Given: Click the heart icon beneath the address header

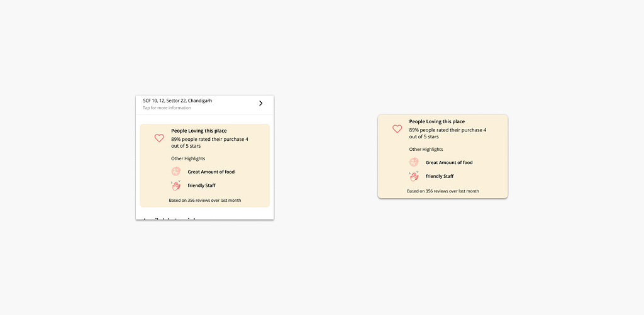Looking at the screenshot, I should click(x=159, y=138).
